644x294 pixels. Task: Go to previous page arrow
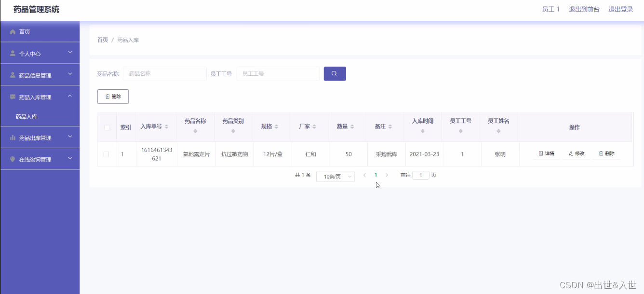click(x=365, y=175)
